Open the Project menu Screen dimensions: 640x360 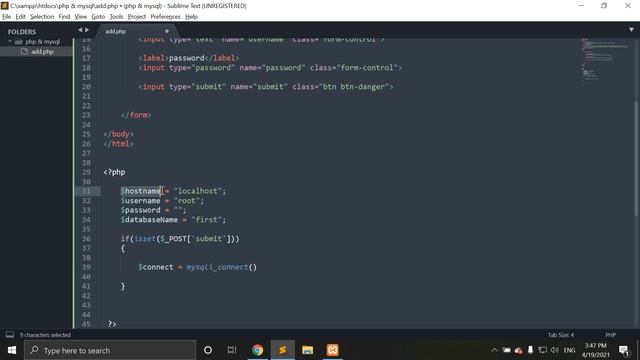136,17
